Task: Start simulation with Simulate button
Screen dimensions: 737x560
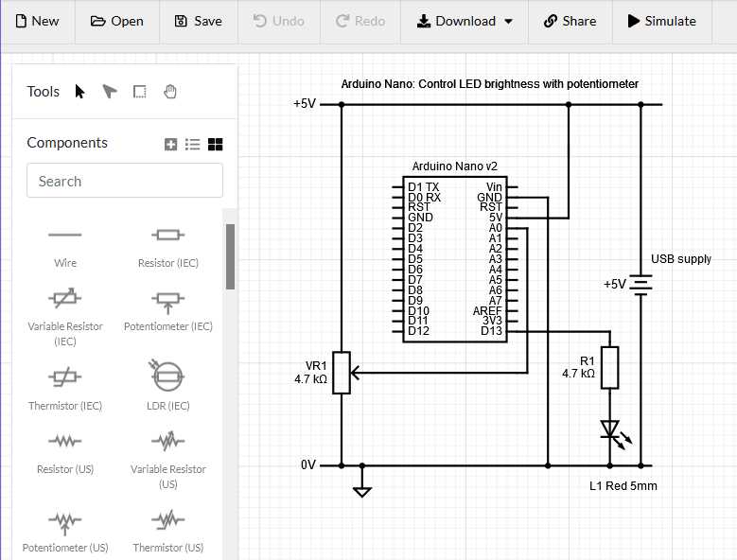Action: click(x=662, y=21)
